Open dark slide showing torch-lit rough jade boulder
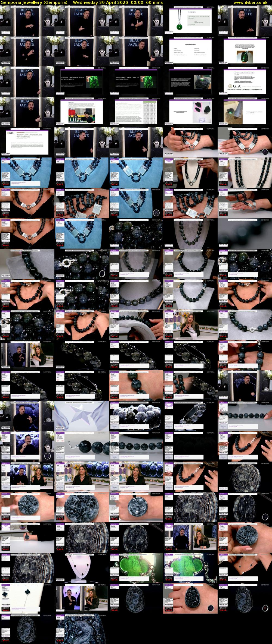Image resolution: width=272 pixels, height=644 pixels. pos(190,81)
